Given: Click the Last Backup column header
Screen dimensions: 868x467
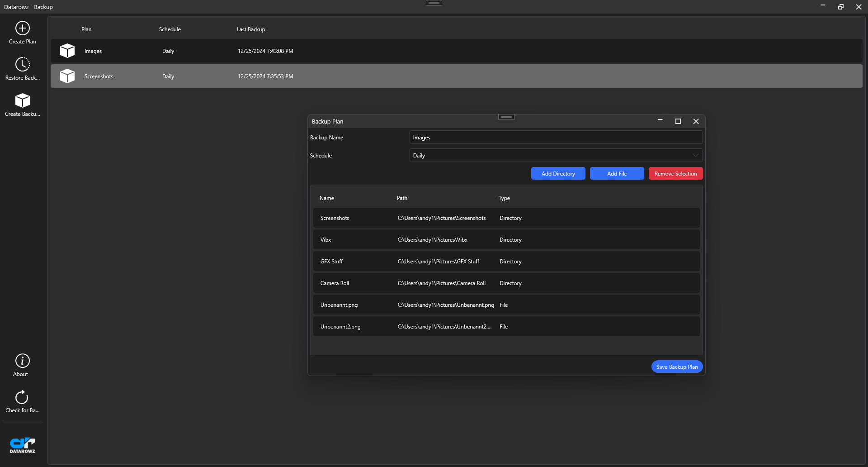Looking at the screenshot, I should click(x=251, y=29).
